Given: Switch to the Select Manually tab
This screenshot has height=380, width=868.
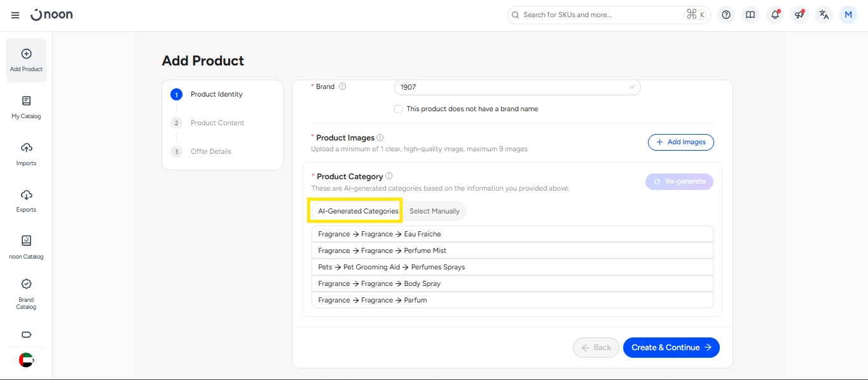Looking at the screenshot, I should 434,211.
